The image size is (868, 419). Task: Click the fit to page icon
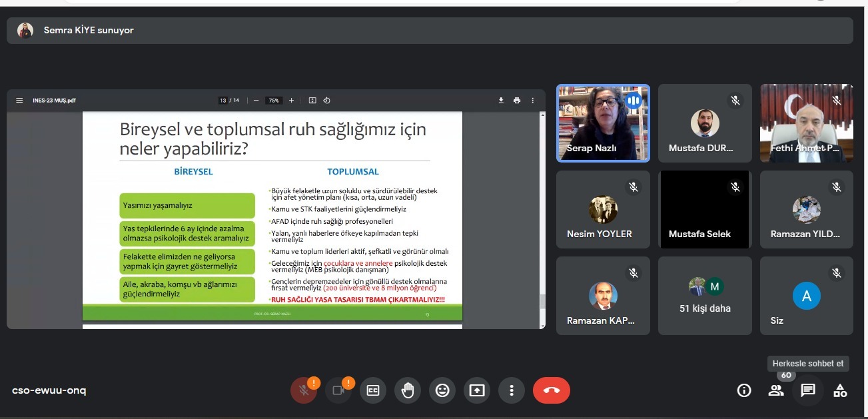pos(312,101)
